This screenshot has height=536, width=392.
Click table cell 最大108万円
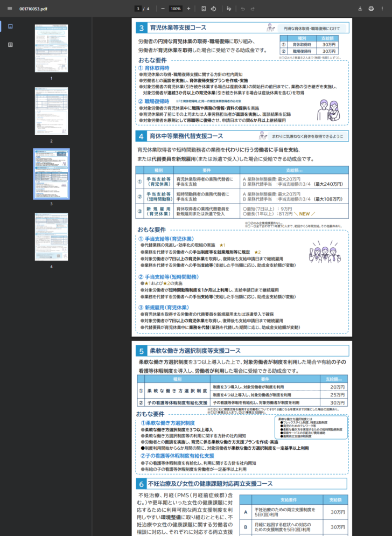(x=329, y=199)
